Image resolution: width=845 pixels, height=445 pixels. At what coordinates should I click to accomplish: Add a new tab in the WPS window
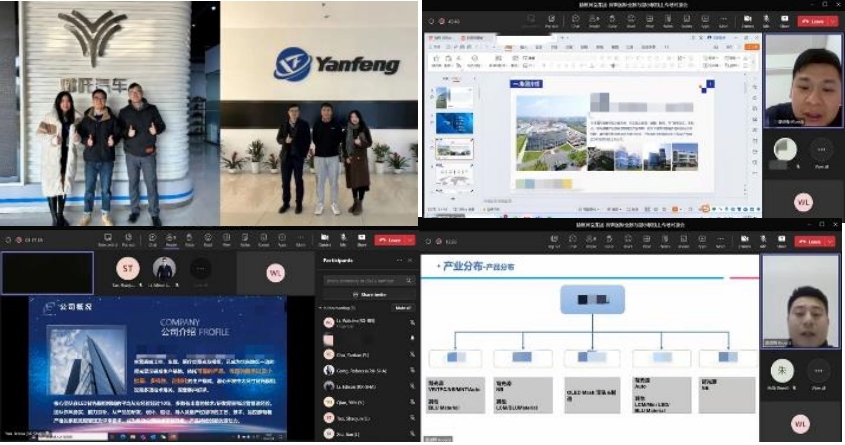click(x=563, y=38)
